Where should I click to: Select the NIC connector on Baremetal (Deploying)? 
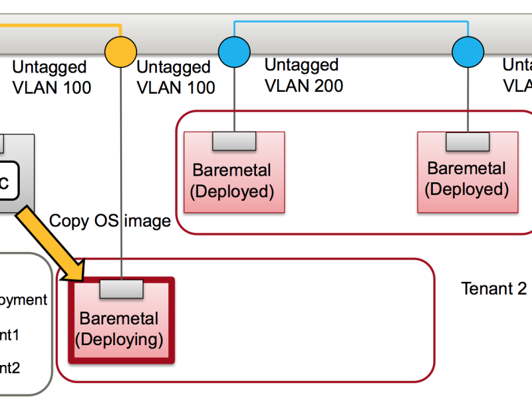(122, 289)
